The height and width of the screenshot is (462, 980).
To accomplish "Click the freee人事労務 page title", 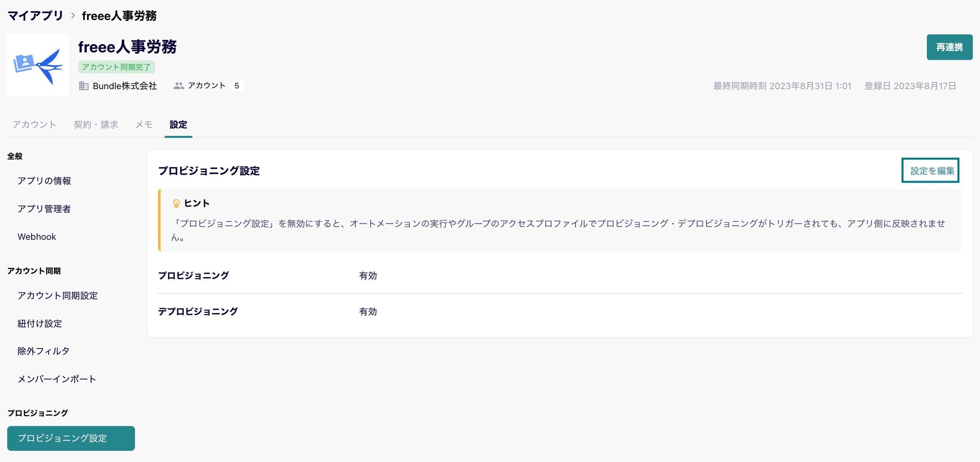I will coord(127,47).
